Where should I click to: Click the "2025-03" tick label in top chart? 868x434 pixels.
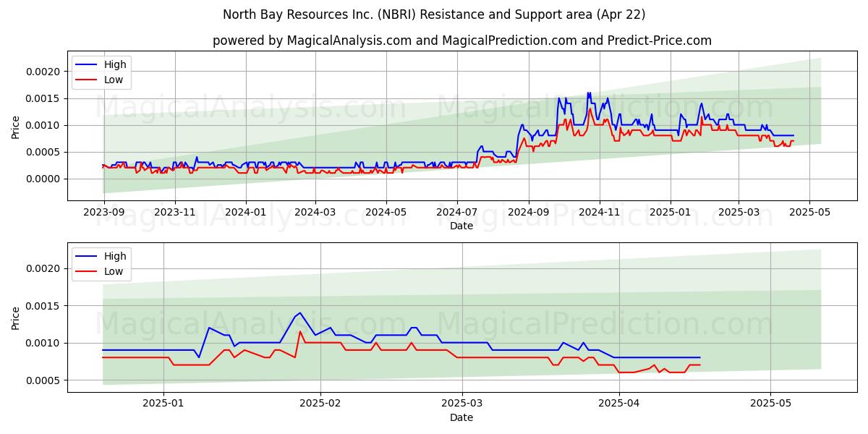click(x=739, y=211)
